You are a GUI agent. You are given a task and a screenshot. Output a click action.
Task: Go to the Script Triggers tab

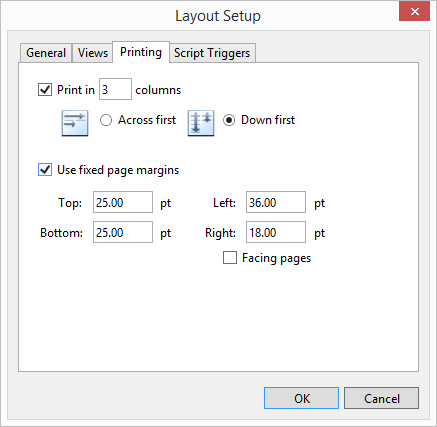212,53
